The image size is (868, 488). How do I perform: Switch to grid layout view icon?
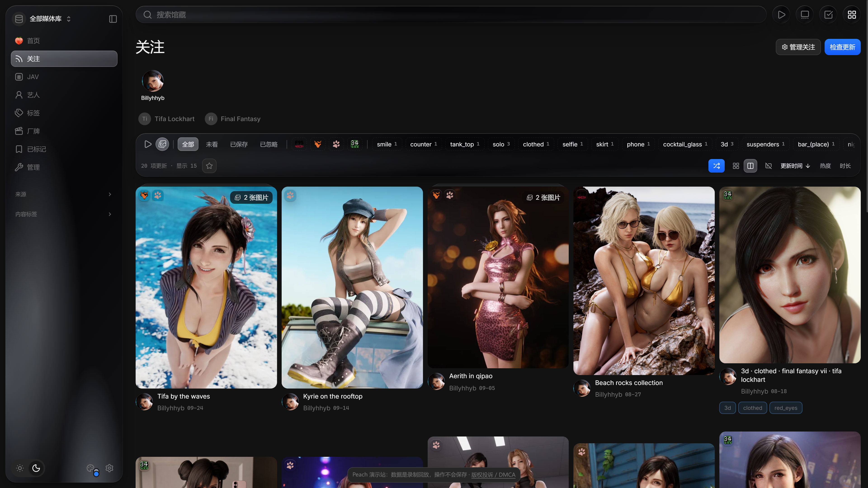click(x=736, y=166)
